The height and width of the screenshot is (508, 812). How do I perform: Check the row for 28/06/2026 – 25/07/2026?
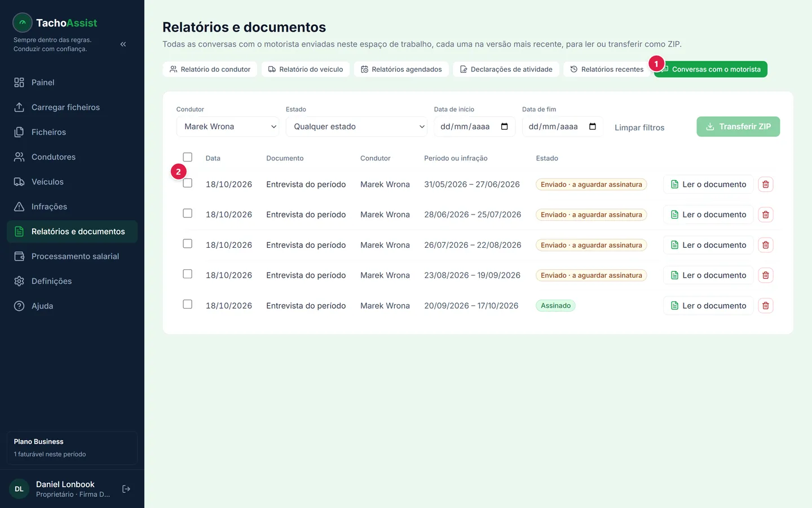tap(188, 213)
